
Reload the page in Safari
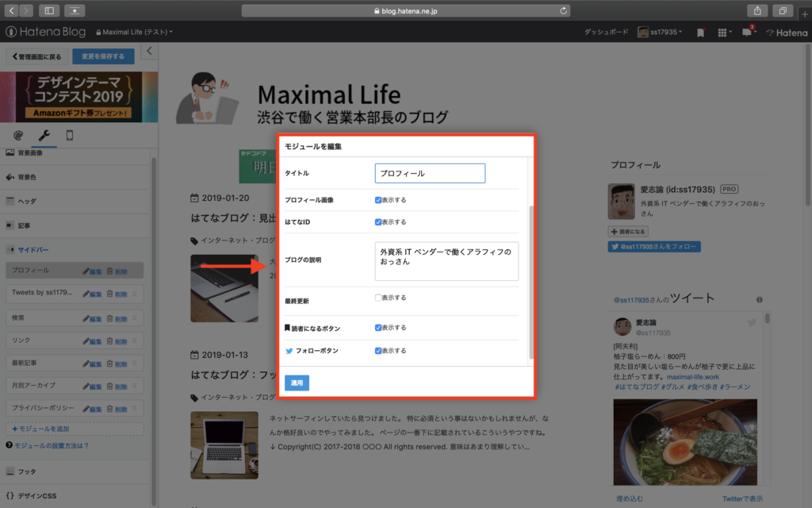[563, 10]
